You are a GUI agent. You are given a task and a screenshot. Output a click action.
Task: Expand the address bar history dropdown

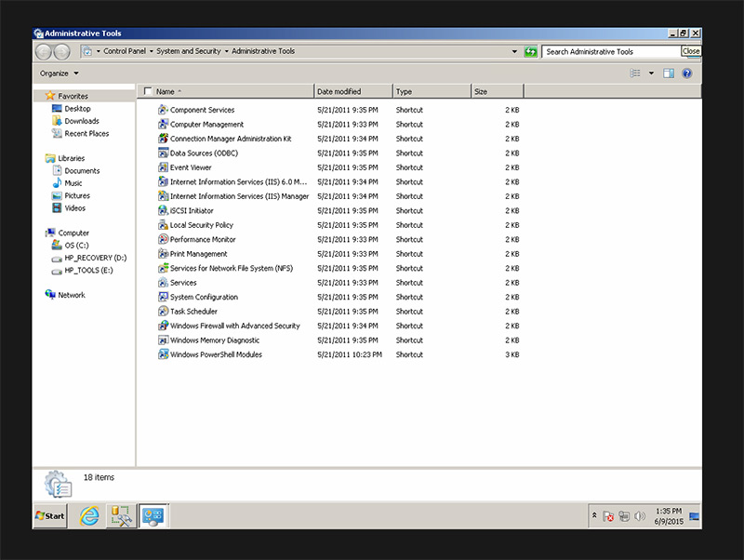(x=514, y=51)
